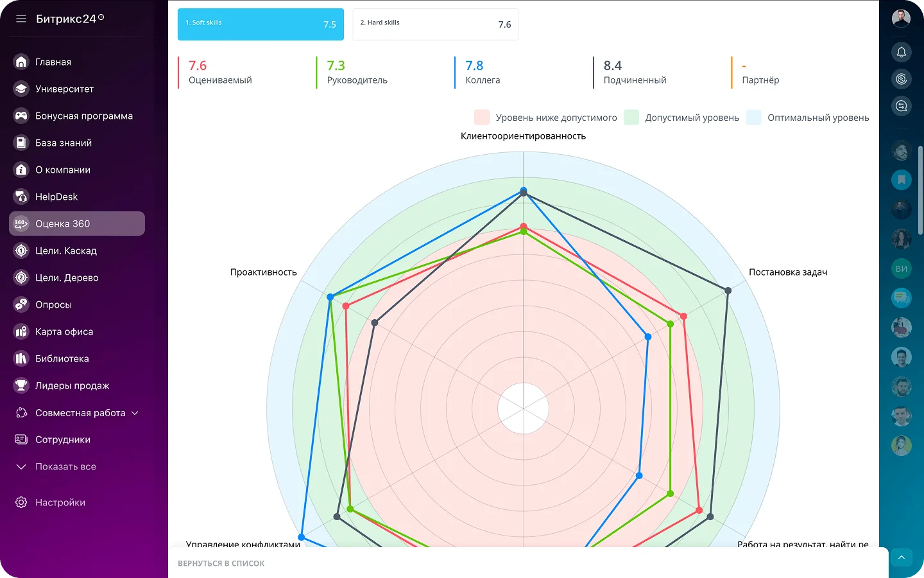Click the Университет graduation cap icon
Image resolution: width=924 pixels, height=578 pixels.
(x=21, y=89)
